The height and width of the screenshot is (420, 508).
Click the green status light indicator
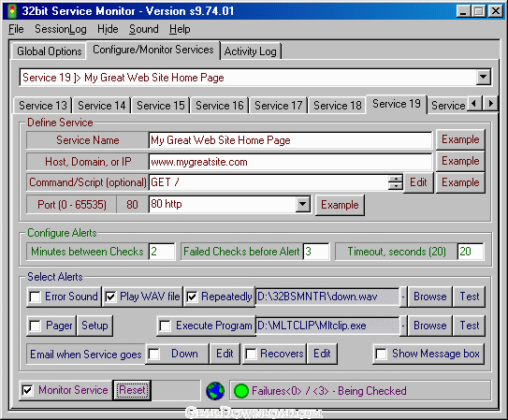(240, 391)
